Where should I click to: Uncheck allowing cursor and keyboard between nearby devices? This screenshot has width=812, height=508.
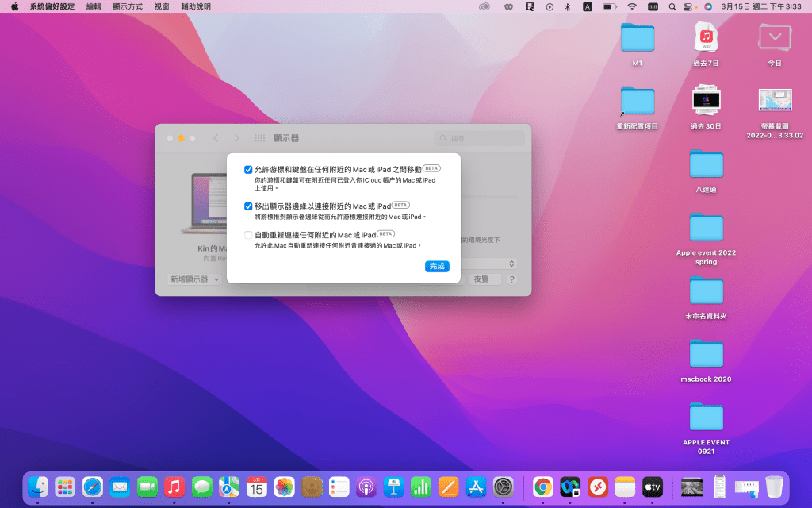(247, 169)
